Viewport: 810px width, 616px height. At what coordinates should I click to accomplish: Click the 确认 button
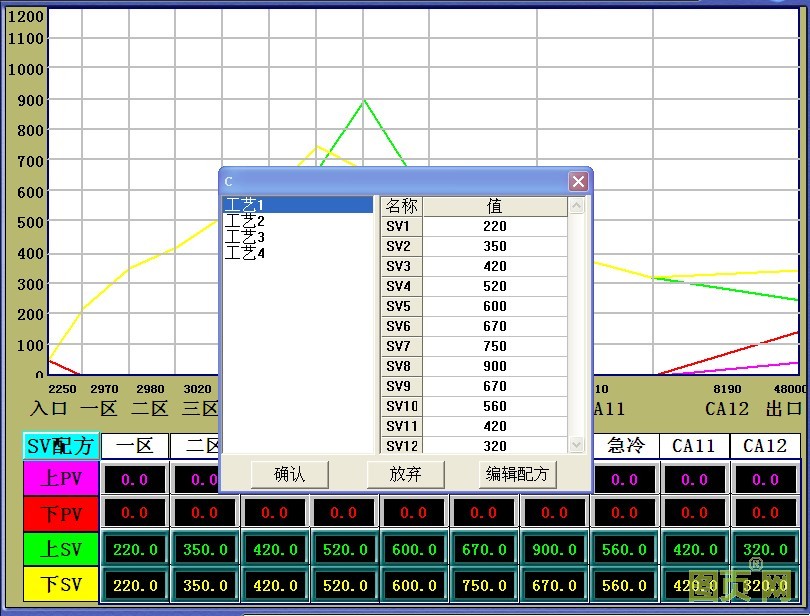tap(289, 474)
